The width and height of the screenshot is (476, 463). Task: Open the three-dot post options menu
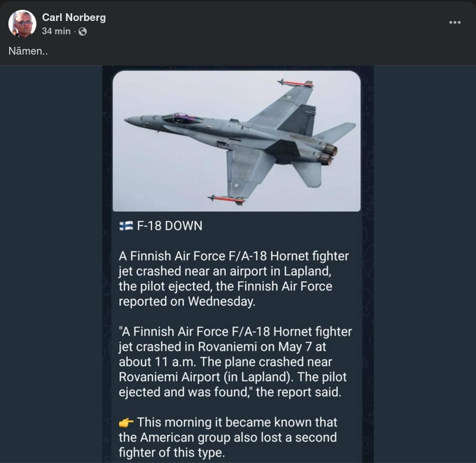[x=455, y=22]
